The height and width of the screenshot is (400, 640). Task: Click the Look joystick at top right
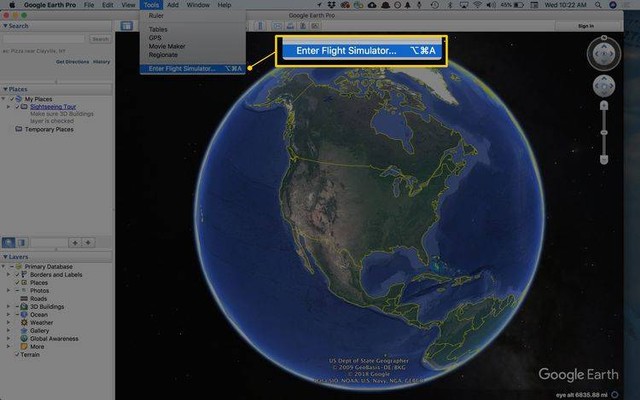point(604,54)
